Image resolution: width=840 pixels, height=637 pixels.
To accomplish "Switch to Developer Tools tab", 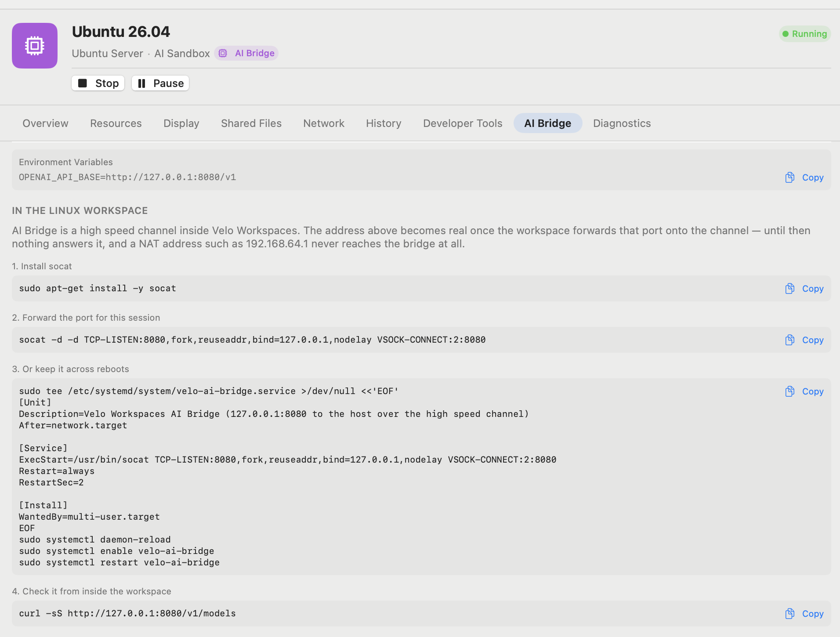I will pyautogui.click(x=463, y=123).
